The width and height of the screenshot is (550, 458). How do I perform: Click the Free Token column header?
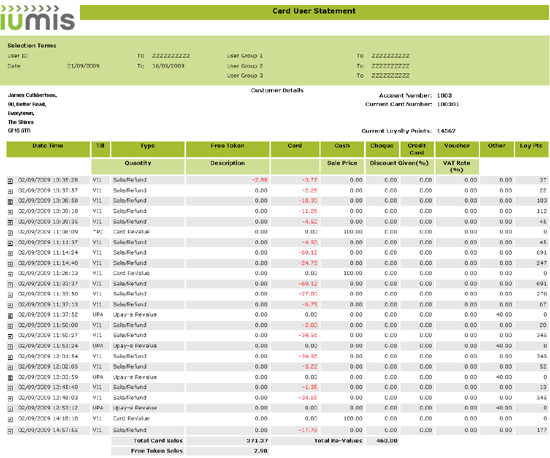tap(228, 149)
